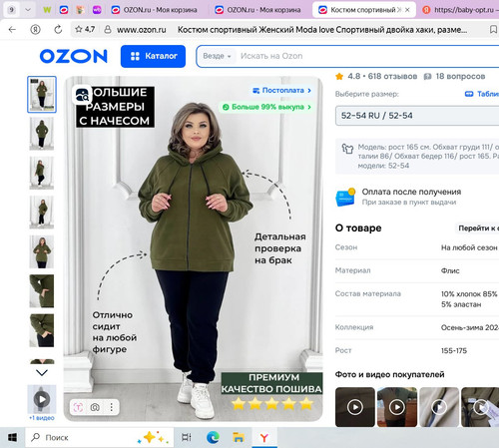499x448 pixels.
Task: Open the three-dots menu on photo
Action: (112, 407)
